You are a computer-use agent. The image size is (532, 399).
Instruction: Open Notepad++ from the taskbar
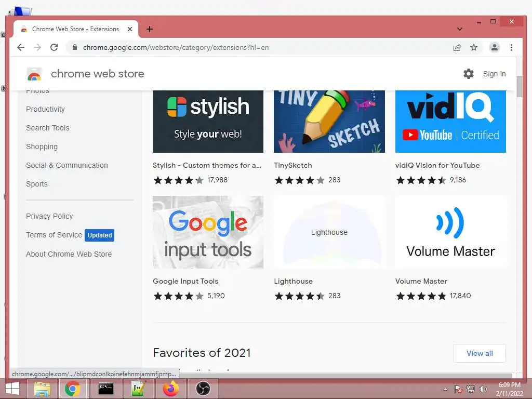[138, 389]
